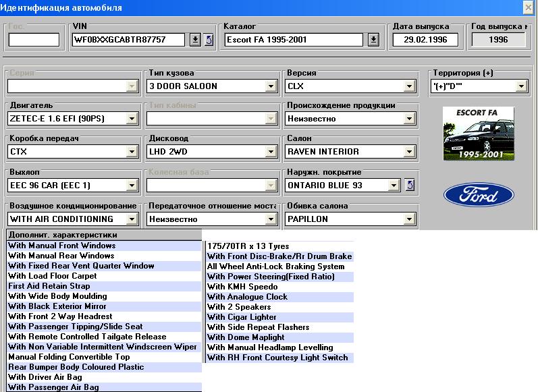The width and height of the screenshot is (538, 392).
Task: Expand the WITH AIR CONDITIONING dropdown
Action: pos(131,219)
